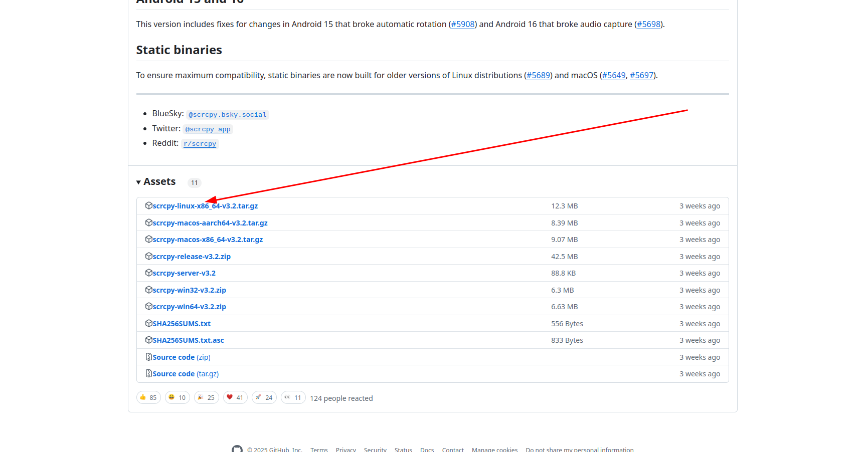
Task: React with thumbs up emoji (85)
Action: coord(148,397)
